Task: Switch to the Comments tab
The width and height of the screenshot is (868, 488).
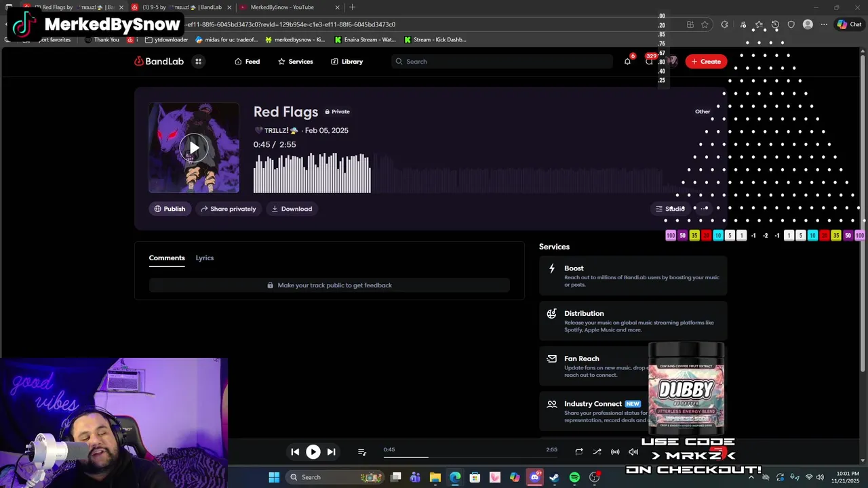Action: click(167, 258)
